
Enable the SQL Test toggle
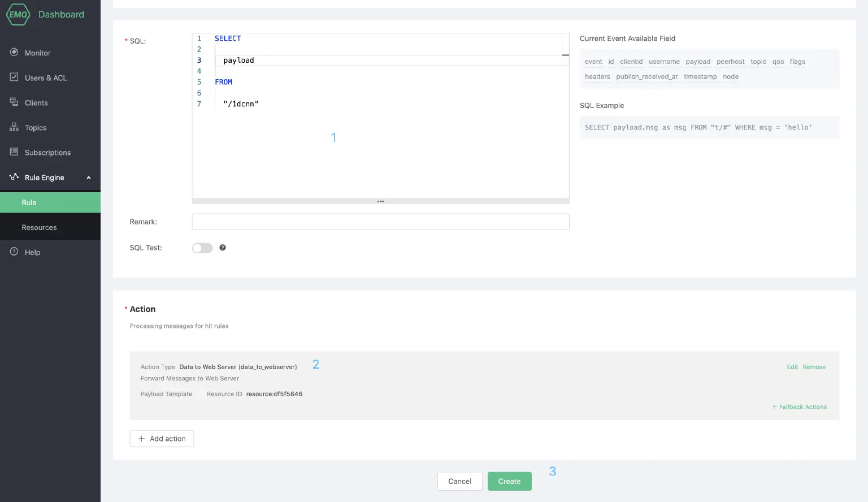coord(202,248)
